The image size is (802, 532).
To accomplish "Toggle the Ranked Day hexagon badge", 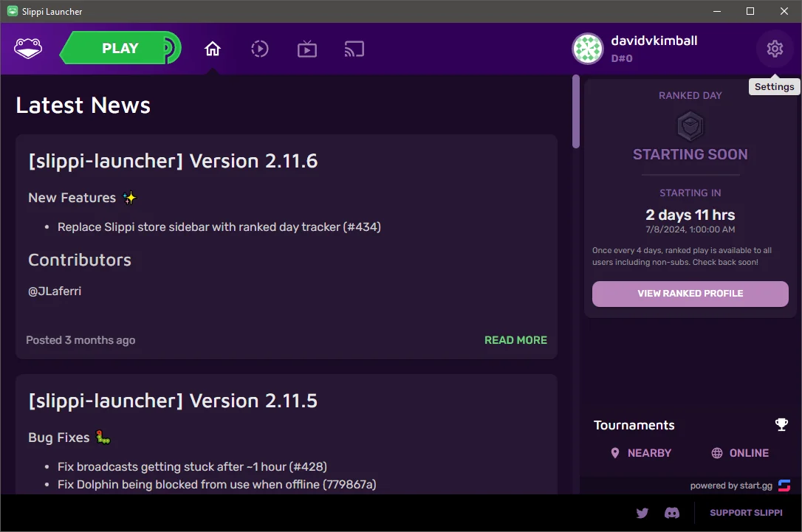I will (690, 125).
